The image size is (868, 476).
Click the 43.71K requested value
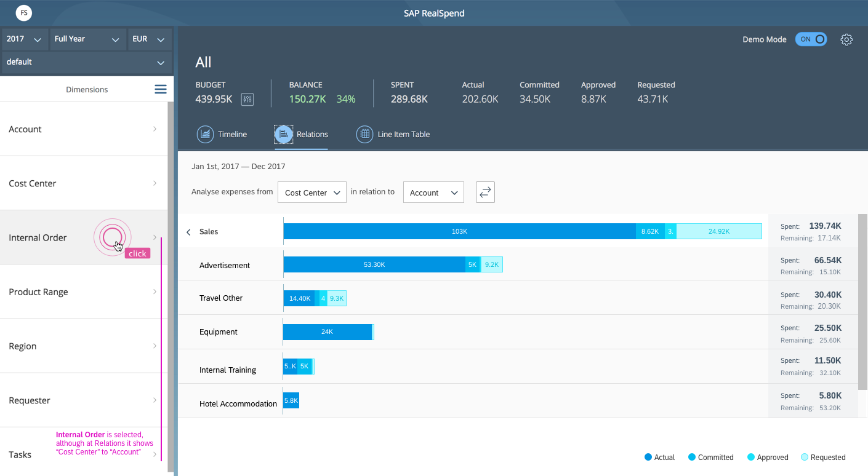(653, 99)
